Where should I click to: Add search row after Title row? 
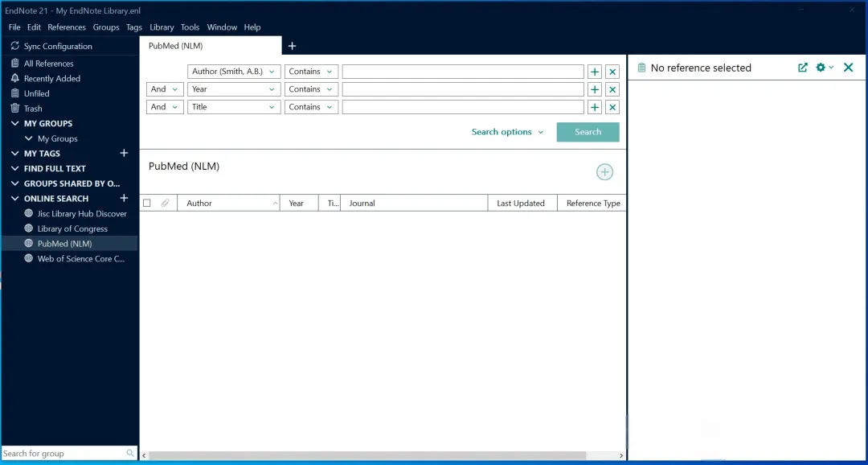[595, 107]
